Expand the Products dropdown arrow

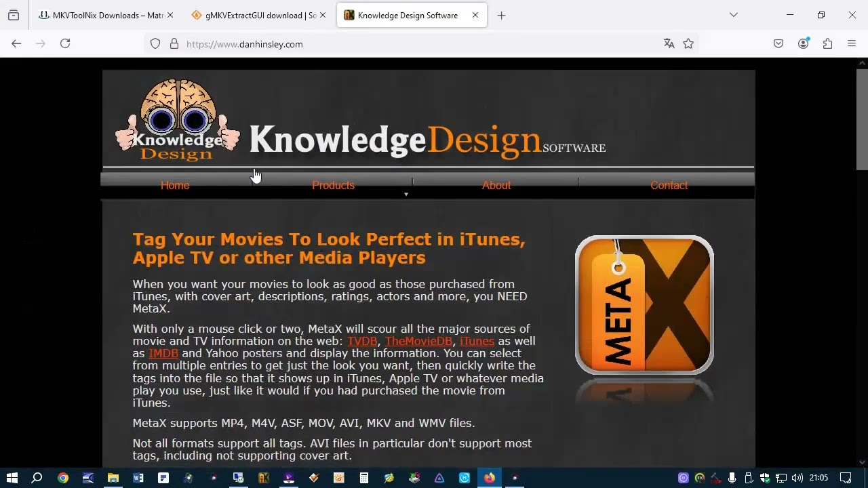(x=406, y=195)
